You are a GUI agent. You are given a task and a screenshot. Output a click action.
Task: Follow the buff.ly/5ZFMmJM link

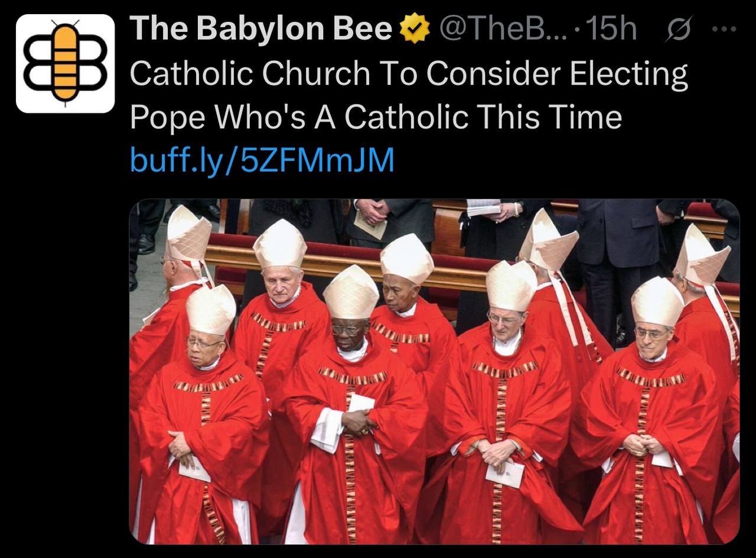click(x=262, y=160)
